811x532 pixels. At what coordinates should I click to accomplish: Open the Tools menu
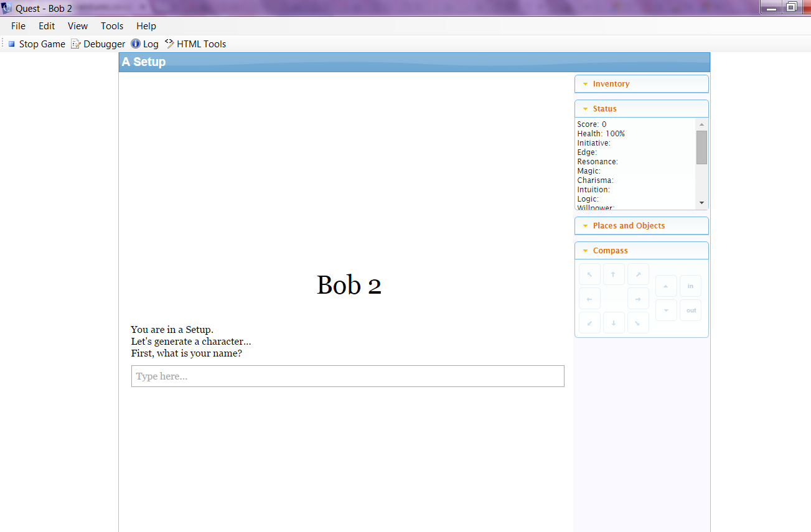coord(112,26)
